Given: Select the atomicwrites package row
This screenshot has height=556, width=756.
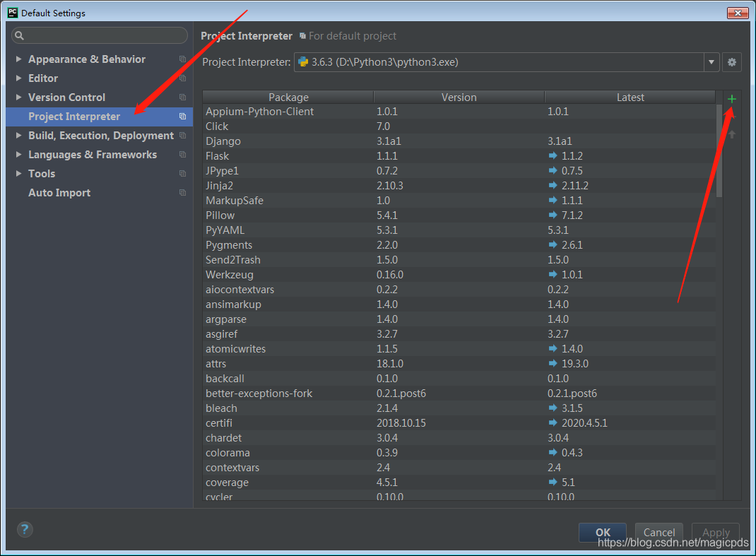Looking at the screenshot, I should [x=459, y=348].
